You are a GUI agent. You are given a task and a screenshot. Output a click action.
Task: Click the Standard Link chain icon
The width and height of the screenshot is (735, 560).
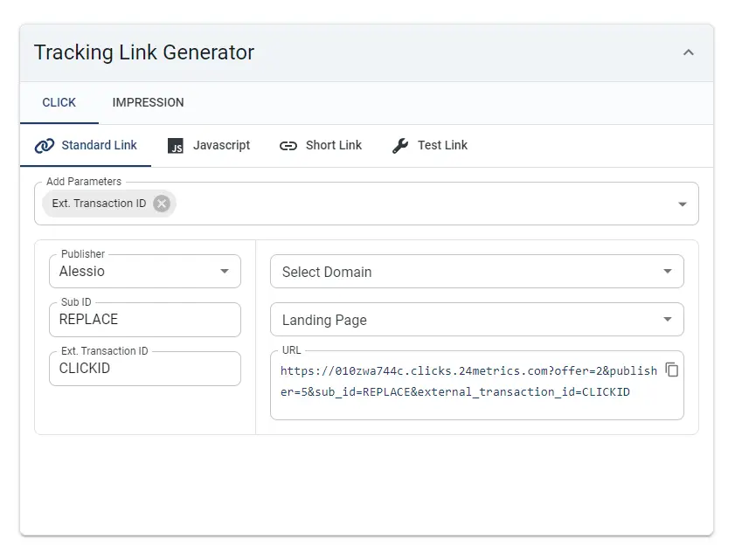point(45,146)
